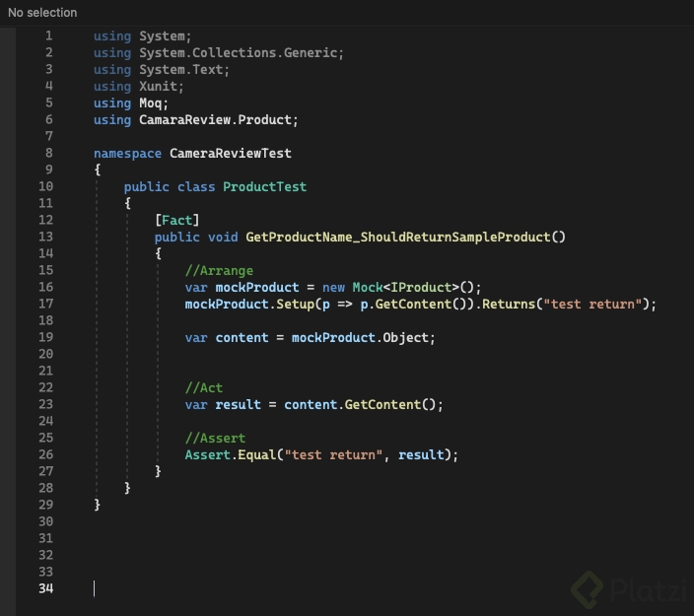Click 'Setup' call on line 17
Screen dimensions: 694x616
[x=295, y=304]
